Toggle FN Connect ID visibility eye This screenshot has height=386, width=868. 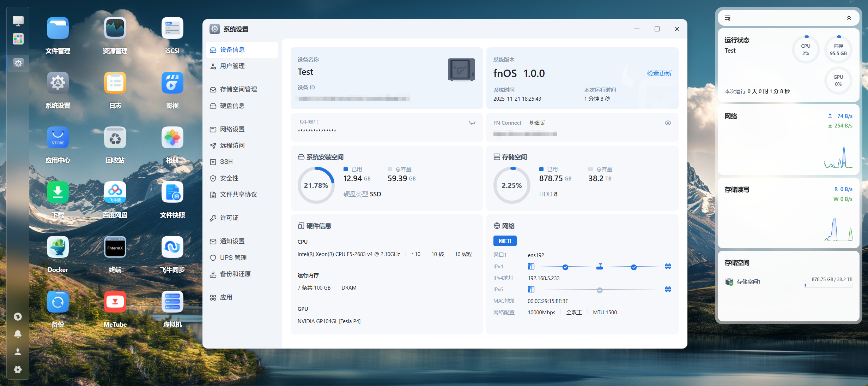[668, 123]
